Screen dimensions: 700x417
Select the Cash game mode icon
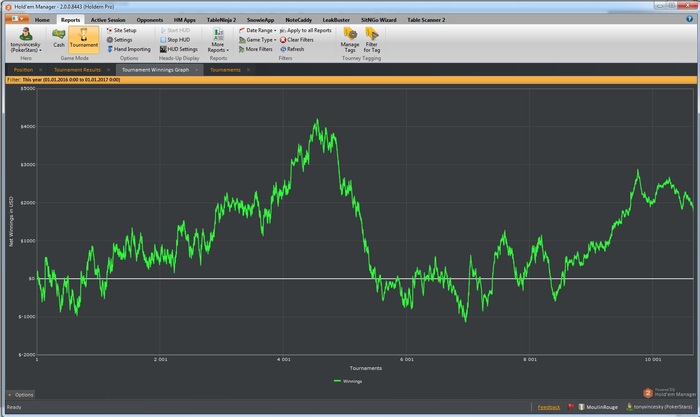[x=59, y=36]
